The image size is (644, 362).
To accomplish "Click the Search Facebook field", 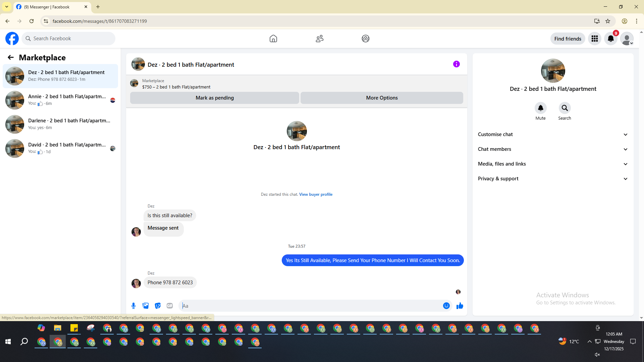I will point(68,39).
